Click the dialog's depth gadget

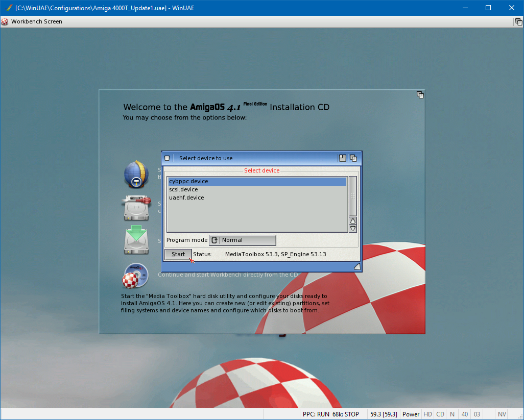click(353, 158)
